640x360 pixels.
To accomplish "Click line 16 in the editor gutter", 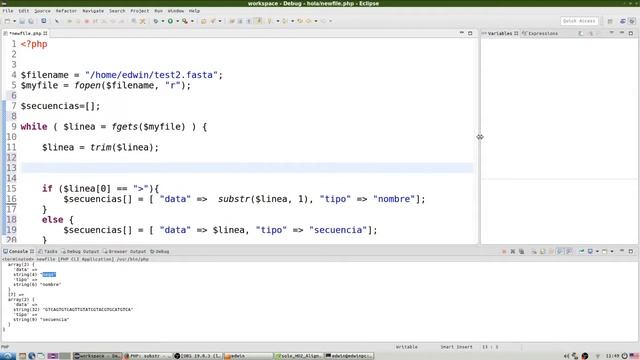I will (x=11, y=199).
